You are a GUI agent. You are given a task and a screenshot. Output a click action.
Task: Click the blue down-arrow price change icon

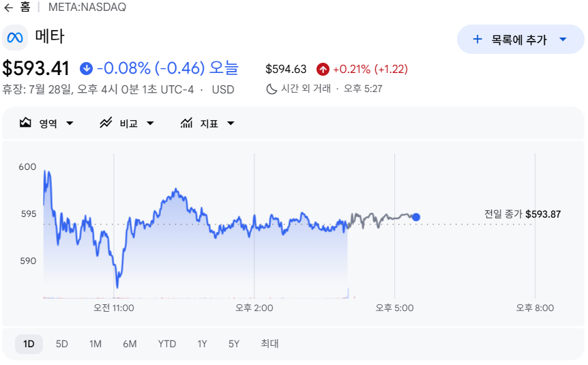coord(86,69)
